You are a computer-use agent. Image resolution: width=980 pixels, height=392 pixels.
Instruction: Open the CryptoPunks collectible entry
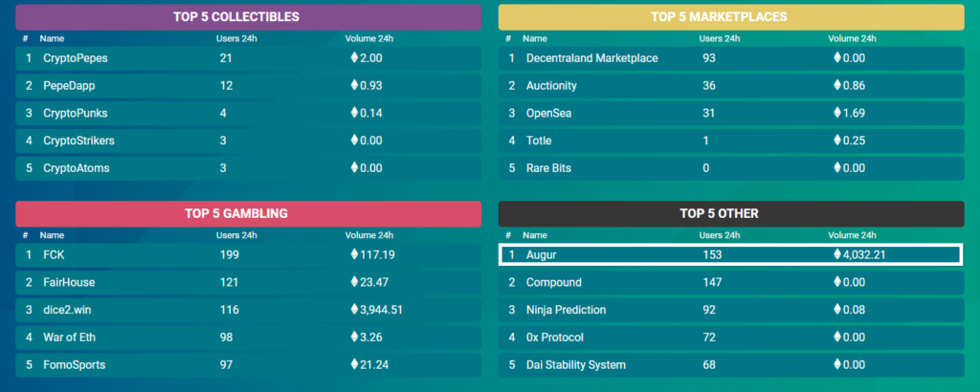point(75,114)
